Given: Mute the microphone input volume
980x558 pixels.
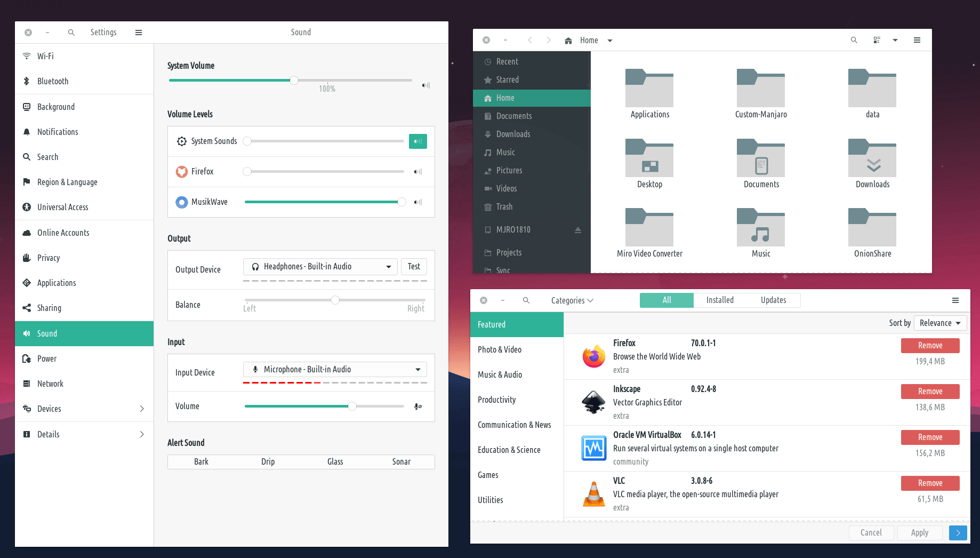Looking at the screenshot, I should click(x=417, y=406).
